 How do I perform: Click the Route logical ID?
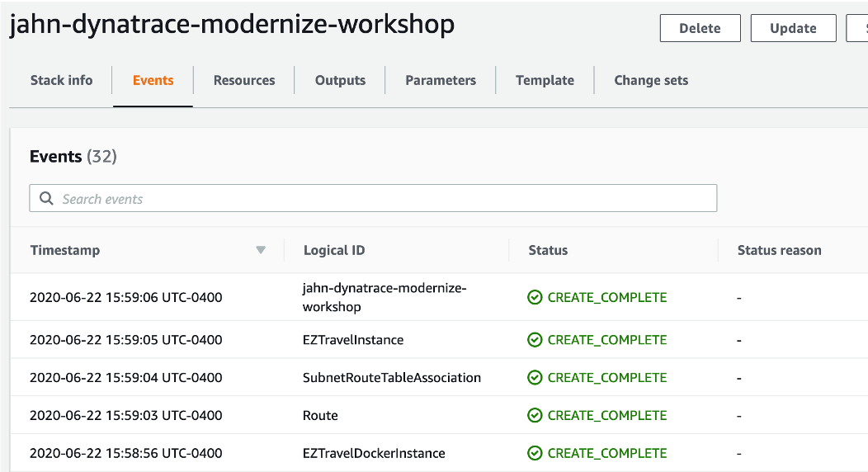pyautogui.click(x=320, y=415)
